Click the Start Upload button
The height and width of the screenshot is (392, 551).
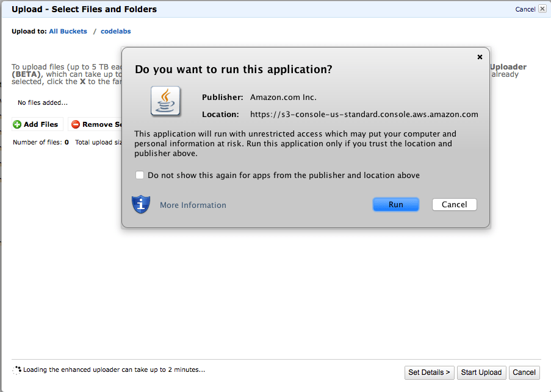pyautogui.click(x=481, y=372)
